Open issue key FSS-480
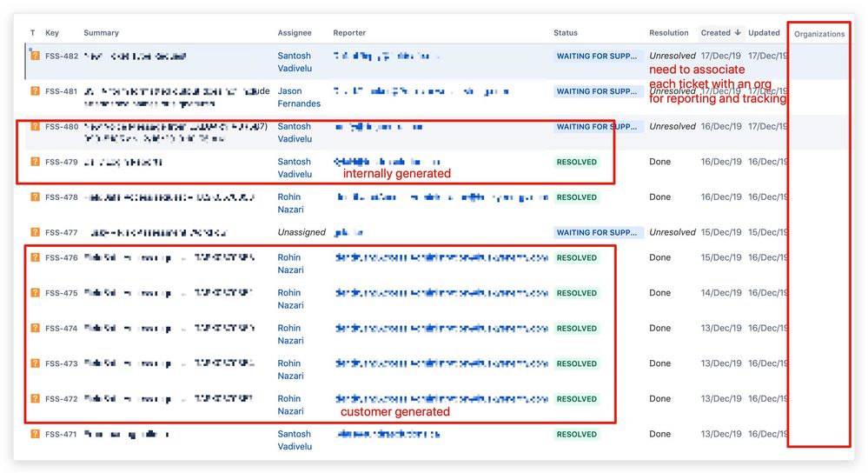Viewport: 868px width, 473px height. coord(62,127)
